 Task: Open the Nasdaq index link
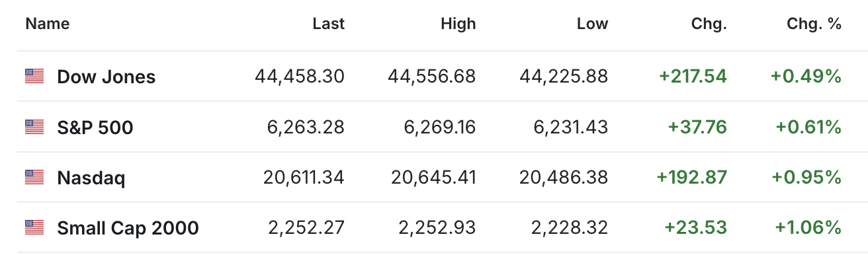click(x=91, y=178)
